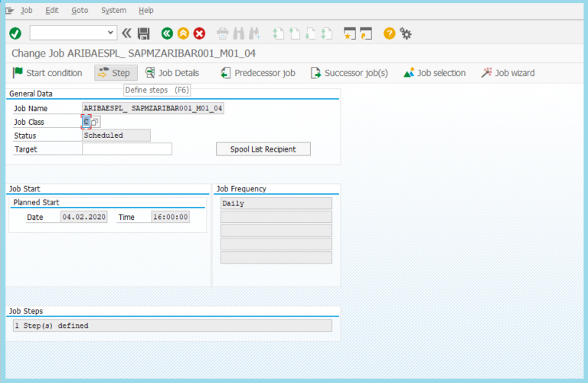Click the Daily frequency field
588x383 pixels.
276,203
